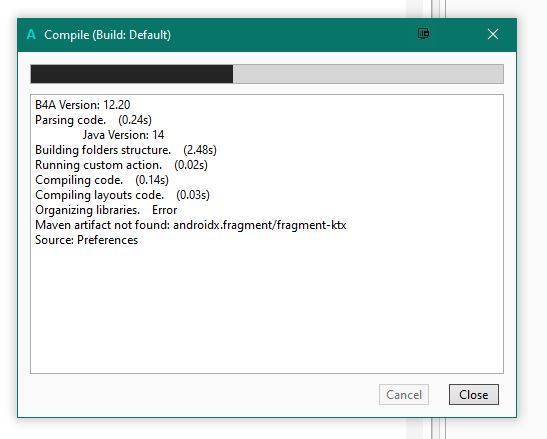547x439 pixels.
Task: Select the "B4A Version: 12.20" log line
Action: [83, 105]
